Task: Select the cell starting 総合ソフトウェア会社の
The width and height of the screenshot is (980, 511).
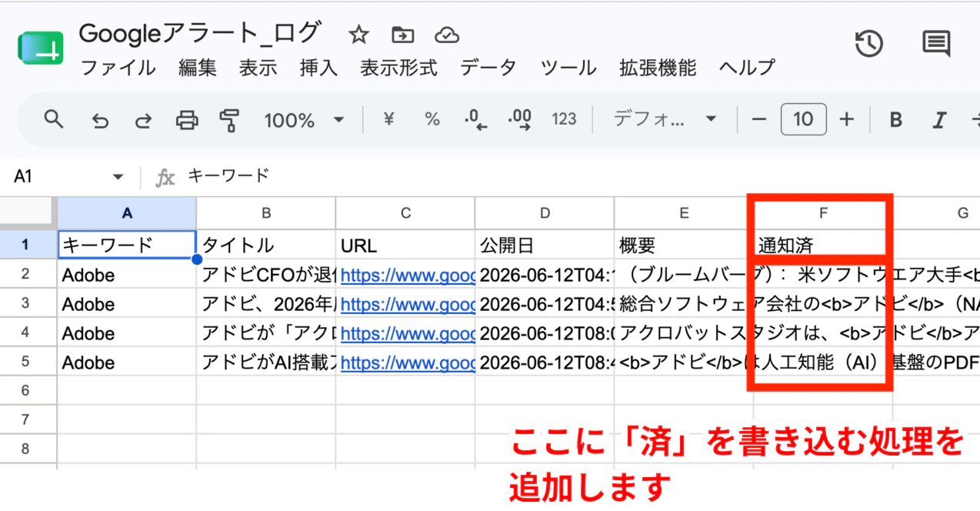Action: [x=684, y=304]
